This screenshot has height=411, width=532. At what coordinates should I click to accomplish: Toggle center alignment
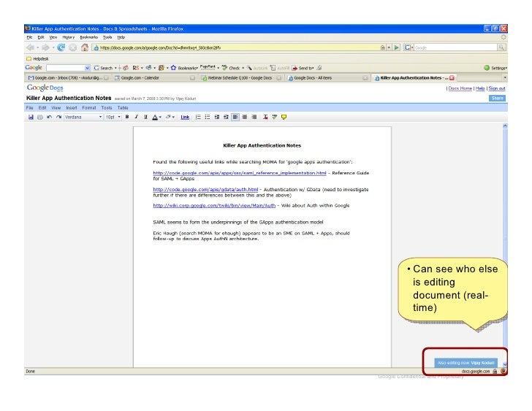tap(245, 118)
